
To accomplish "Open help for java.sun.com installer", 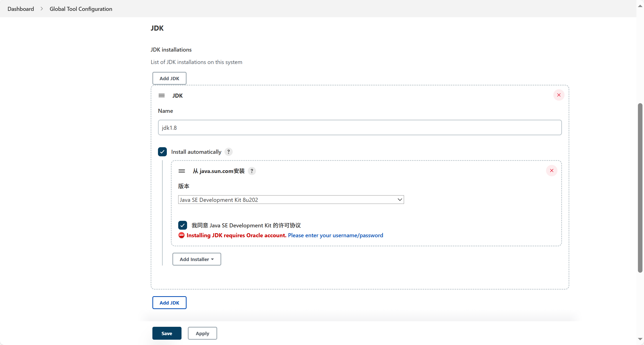I will point(252,171).
